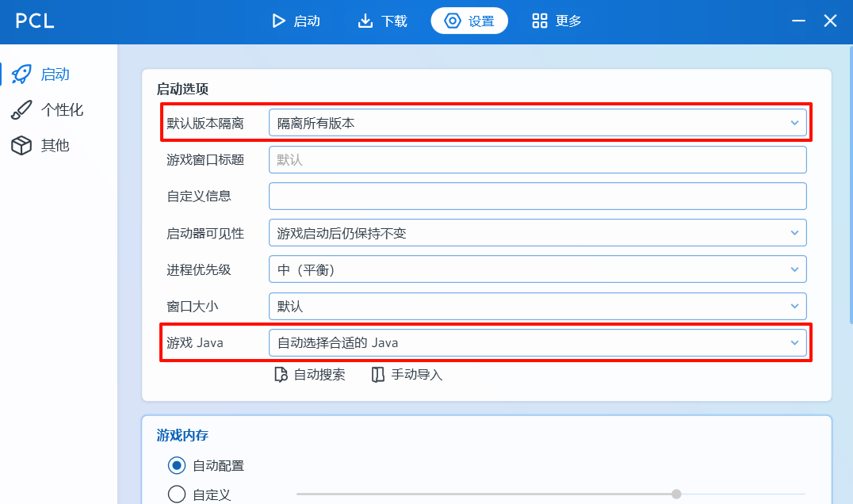Click the download arrow icon in the top bar
The image size is (853, 504).
point(365,21)
